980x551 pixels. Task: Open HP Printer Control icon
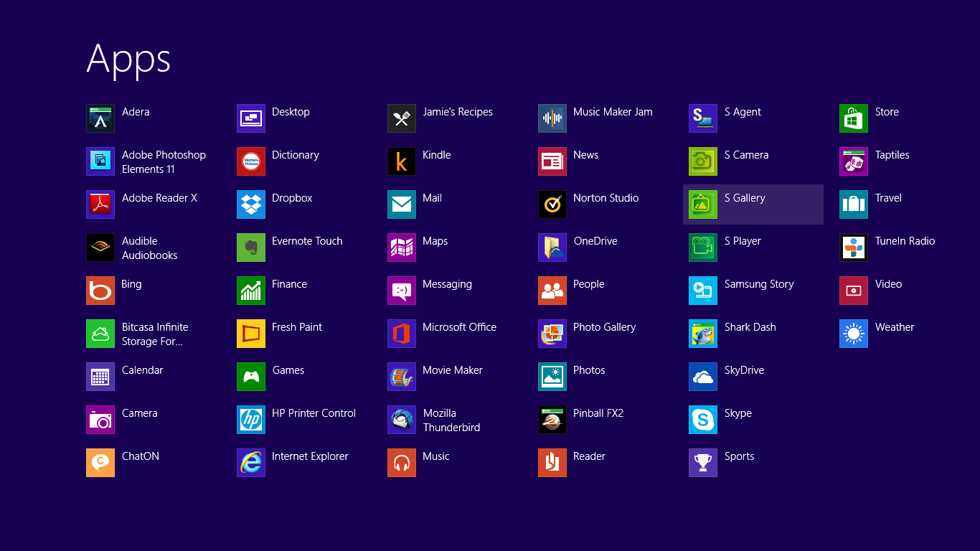point(251,420)
